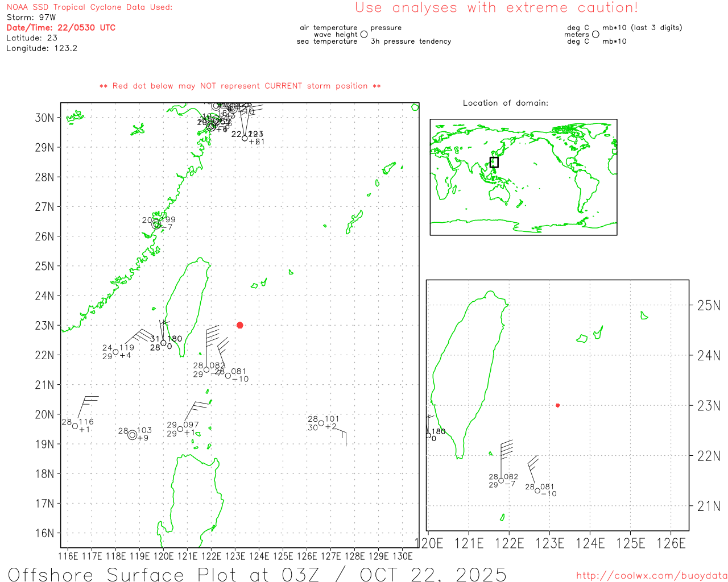This screenshot has height=582, width=728.
Task: Click the buoy station circle with pressure 116
Action: point(75,426)
